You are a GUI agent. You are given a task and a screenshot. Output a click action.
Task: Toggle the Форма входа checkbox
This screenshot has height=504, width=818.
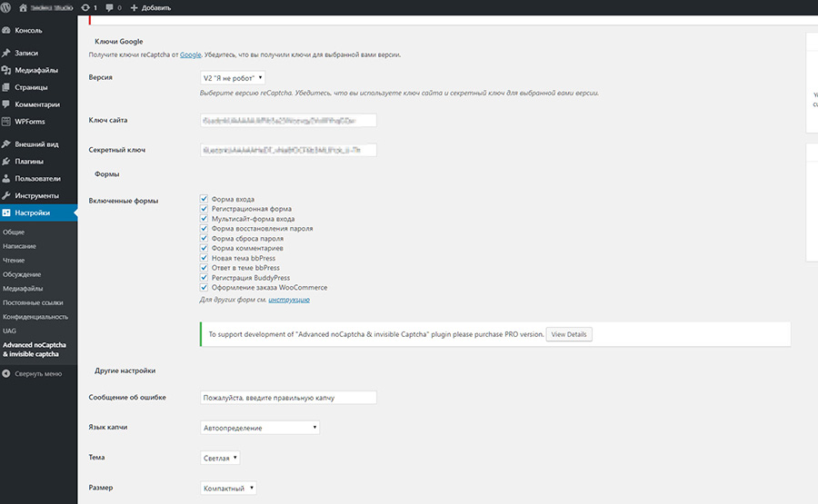tap(204, 199)
